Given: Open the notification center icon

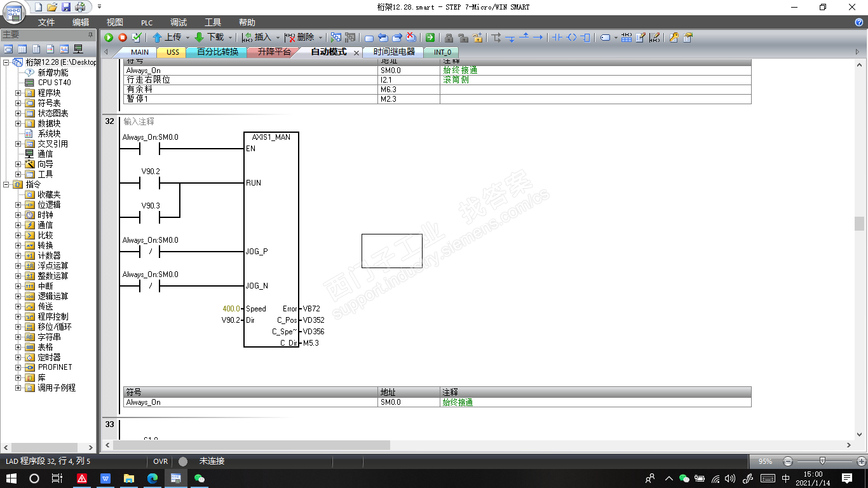Looking at the screenshot, I should point(847,478).
